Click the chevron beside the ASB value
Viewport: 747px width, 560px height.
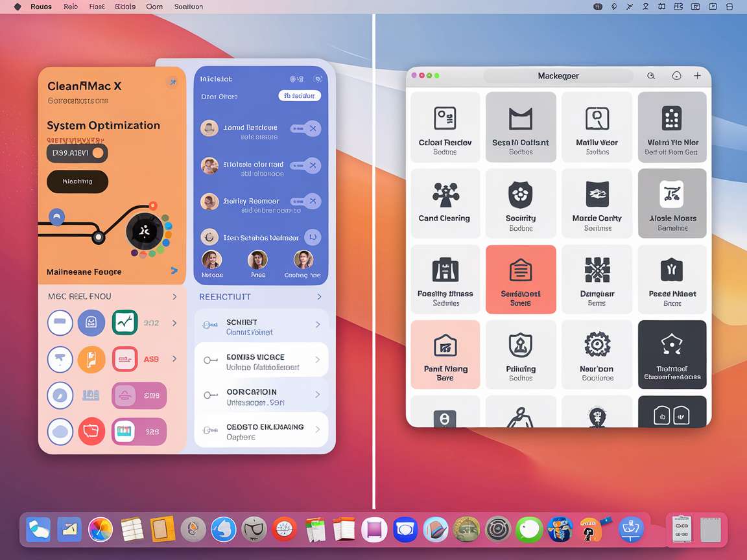(x=174, y=358)
